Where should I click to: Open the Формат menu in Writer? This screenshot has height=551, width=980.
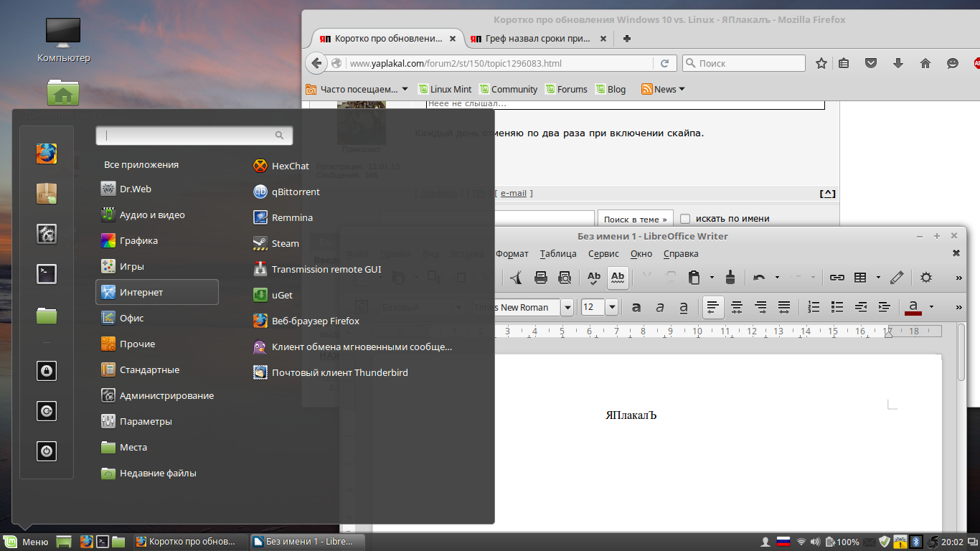(x=512, y=254)
